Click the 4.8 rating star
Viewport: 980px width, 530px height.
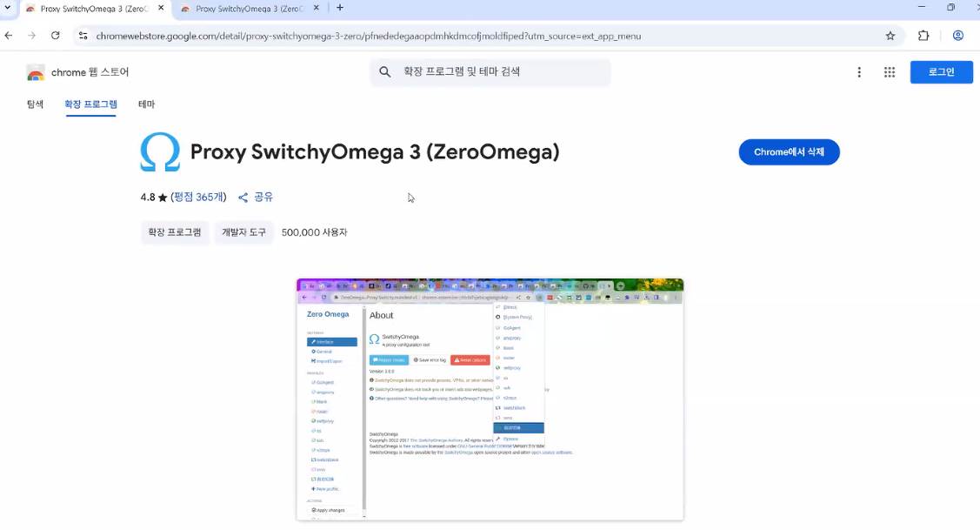[x=163, y=198]
